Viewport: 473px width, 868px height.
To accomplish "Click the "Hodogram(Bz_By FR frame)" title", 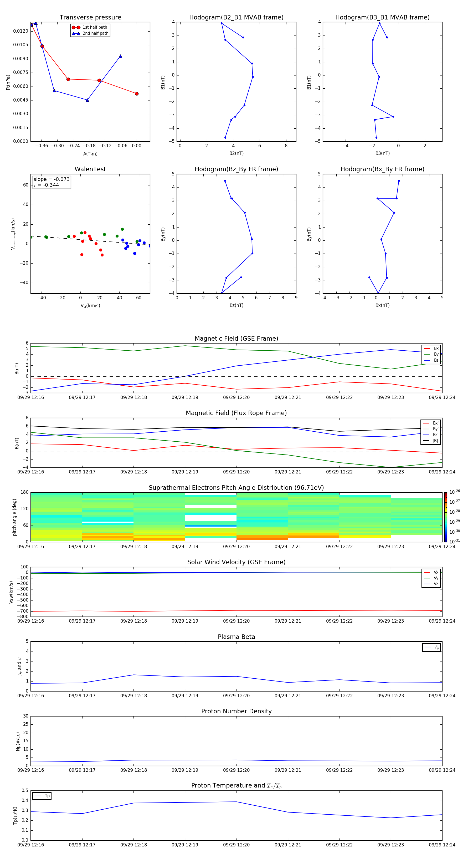I will pos(236,169).
